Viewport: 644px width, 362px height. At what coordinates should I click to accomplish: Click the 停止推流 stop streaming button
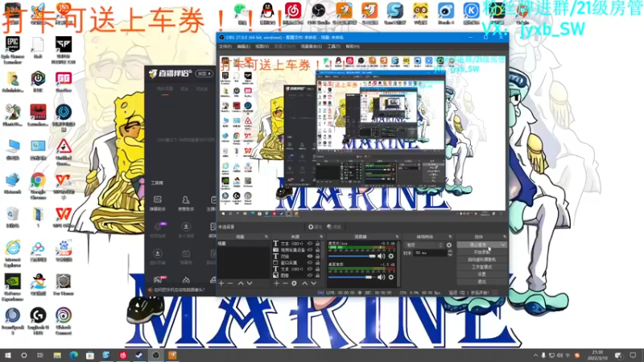pyautogui.click(x=478, y=245)
